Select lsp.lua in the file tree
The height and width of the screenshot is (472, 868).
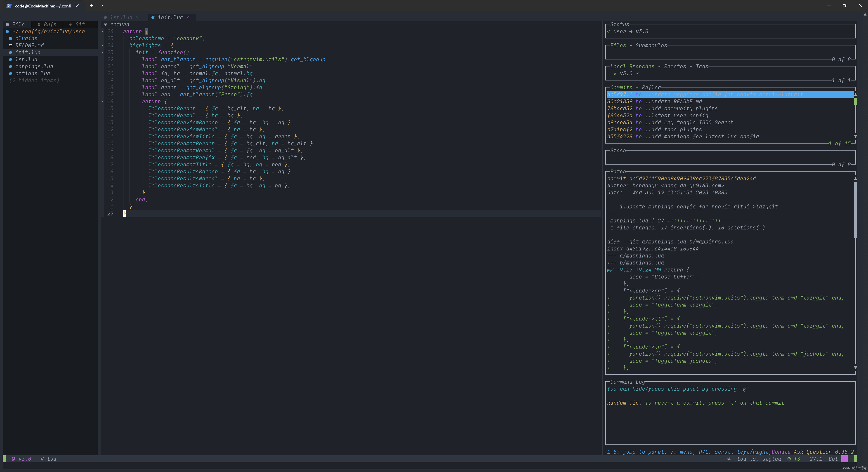tap(26, 60)
